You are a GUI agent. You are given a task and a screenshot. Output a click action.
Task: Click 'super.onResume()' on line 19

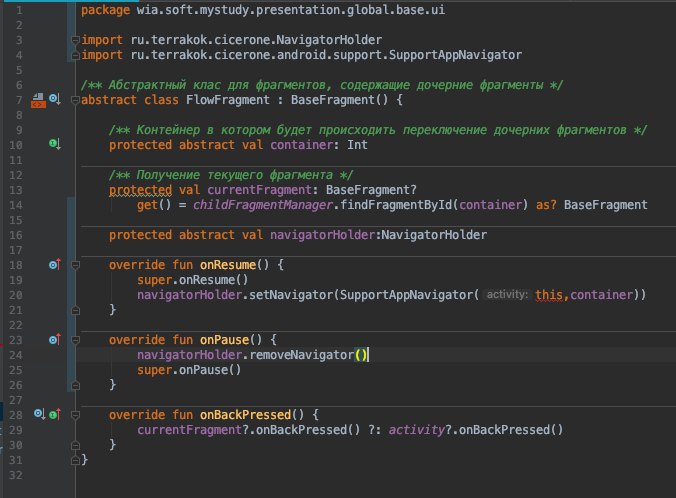(192, 280)
